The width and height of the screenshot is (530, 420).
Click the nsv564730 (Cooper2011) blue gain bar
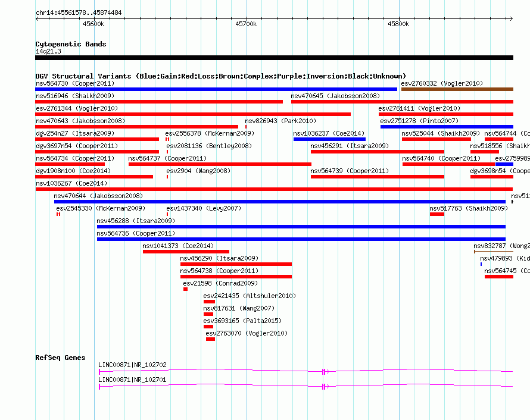(x=216, y=89)
